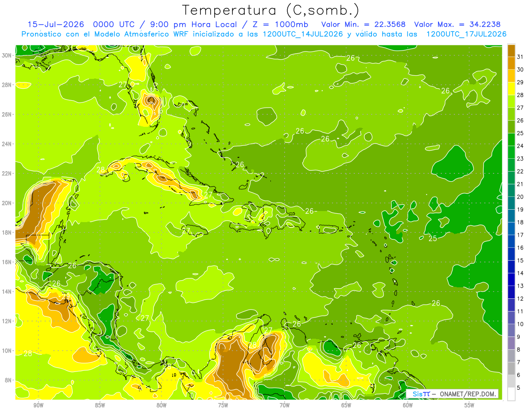This screenshot has height=411, width=532.
Task: Click yellow legend swatch between 28 and 29
Action: tap(511, 89)
